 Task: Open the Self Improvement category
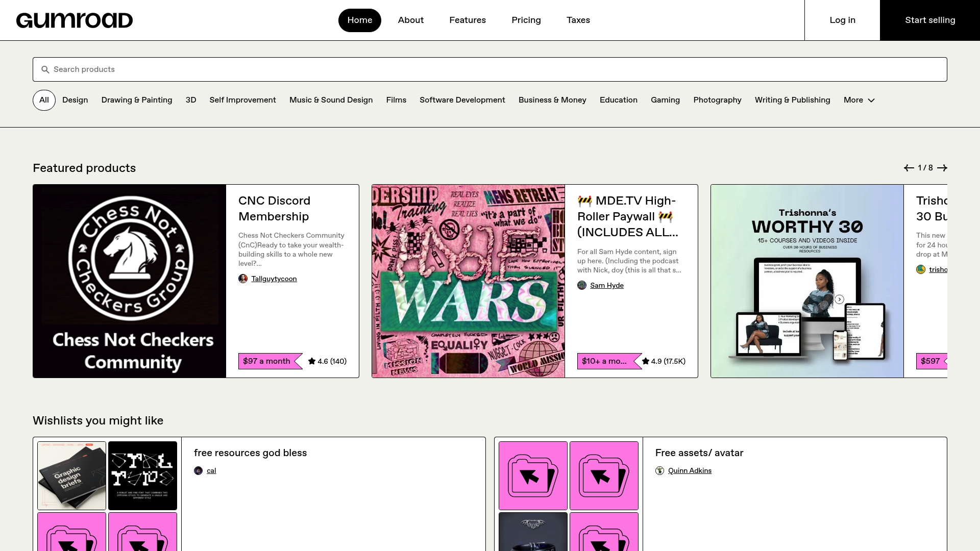242,100
